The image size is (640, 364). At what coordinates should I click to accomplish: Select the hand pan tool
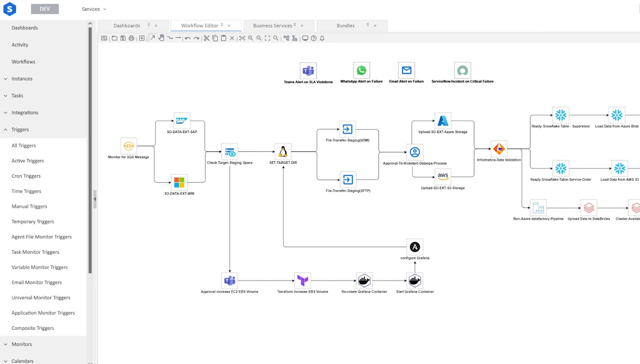pos(161,38)
